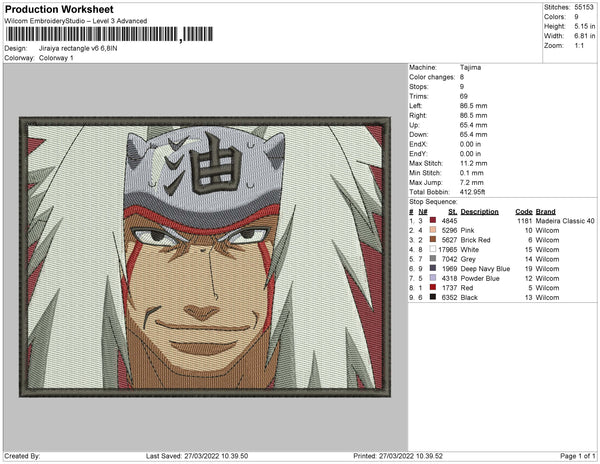Click the 'Description' column header
Screen dimensions: 600x464
[x=479, y=212]
